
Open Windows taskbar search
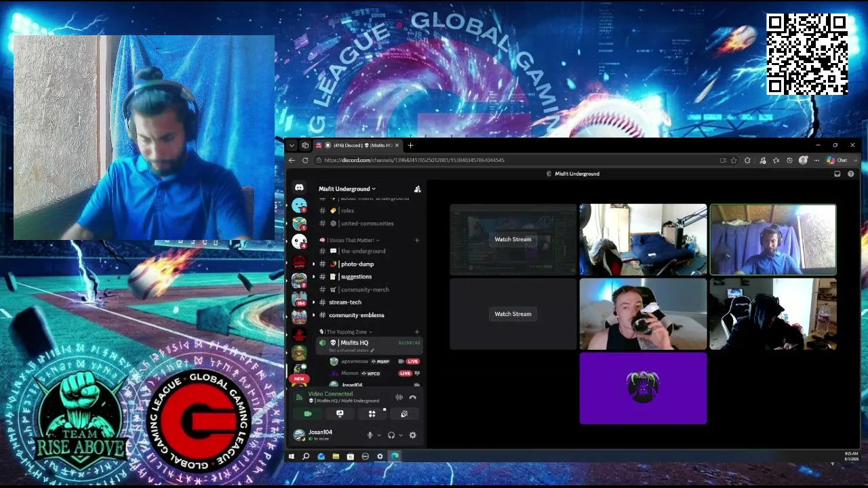306,457
